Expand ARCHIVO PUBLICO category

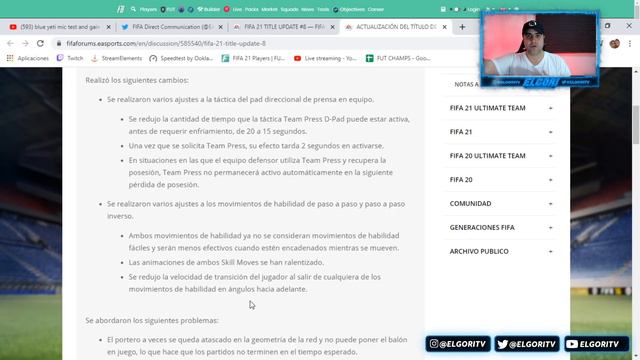tap(501, 251)
